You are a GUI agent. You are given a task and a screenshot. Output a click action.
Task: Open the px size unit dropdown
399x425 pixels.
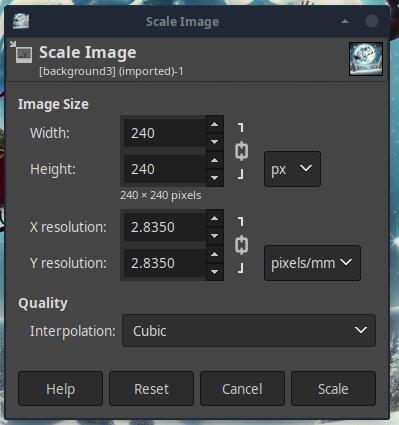pyautogui.click(x=292, y=169)
